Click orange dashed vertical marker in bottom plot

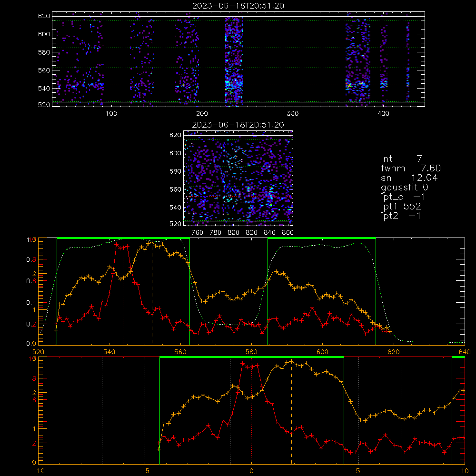pyautogui.click(x=291, y=411)
